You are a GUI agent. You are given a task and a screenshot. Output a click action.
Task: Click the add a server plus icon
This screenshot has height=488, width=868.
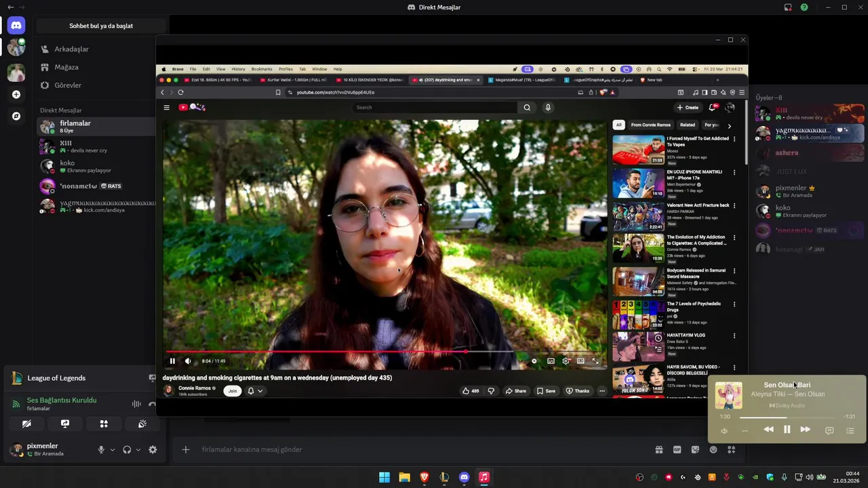tap(16, 94)
